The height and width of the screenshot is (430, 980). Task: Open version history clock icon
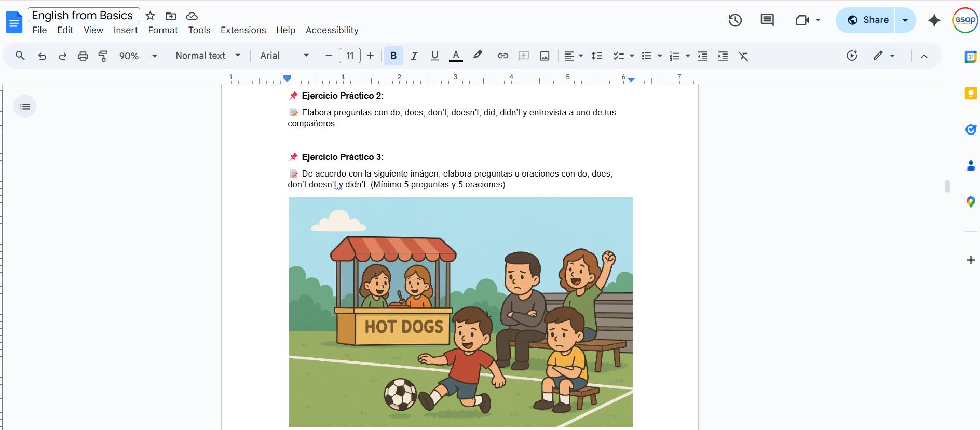735,20
